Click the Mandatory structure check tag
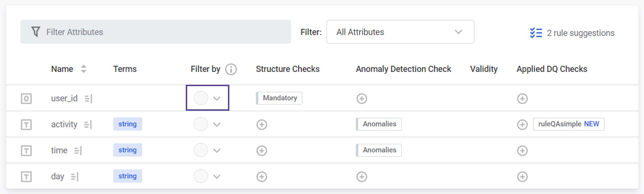Screen dimensions: 644x194 280,98
